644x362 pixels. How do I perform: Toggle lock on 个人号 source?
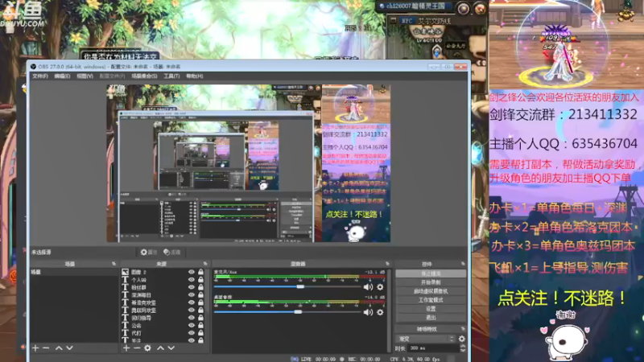click(x=200, y=279)
